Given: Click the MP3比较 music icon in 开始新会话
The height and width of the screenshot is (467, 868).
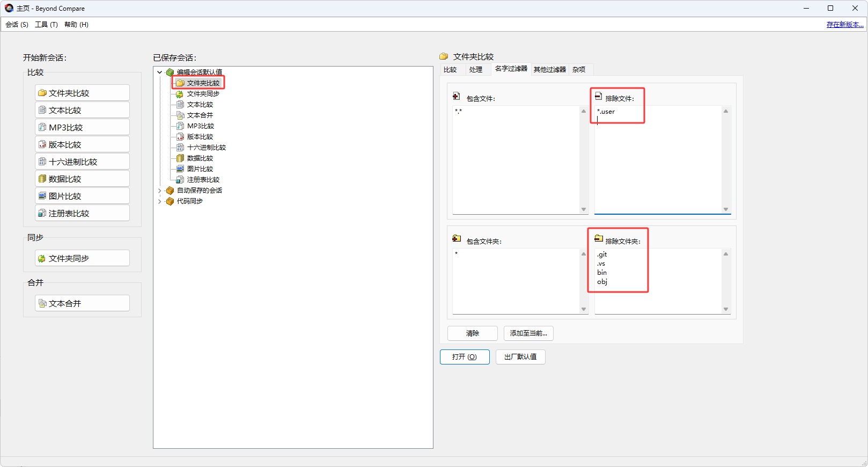Looking at the screenshot, I should pyautogui.click(x=42, y=127).
